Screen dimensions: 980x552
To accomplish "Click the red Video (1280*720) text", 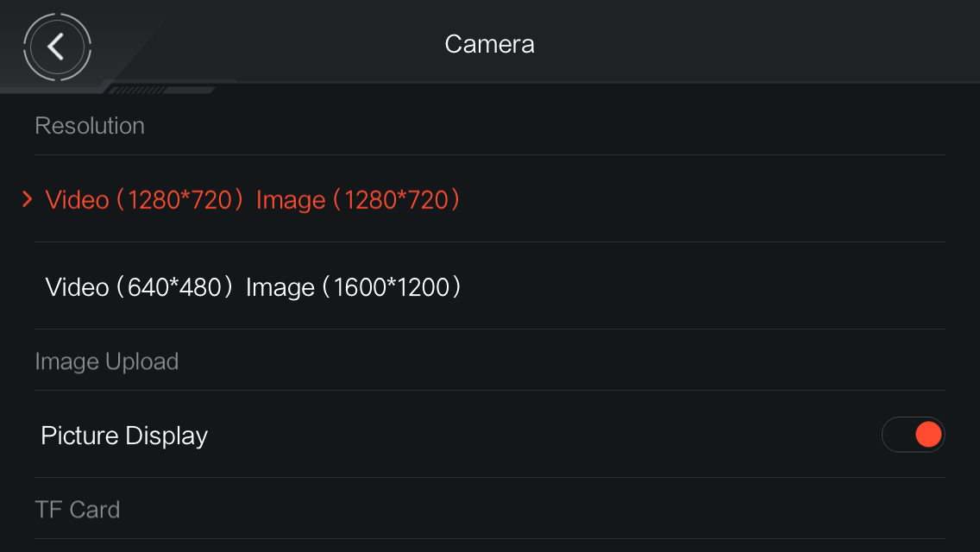I will coord(144,200).
